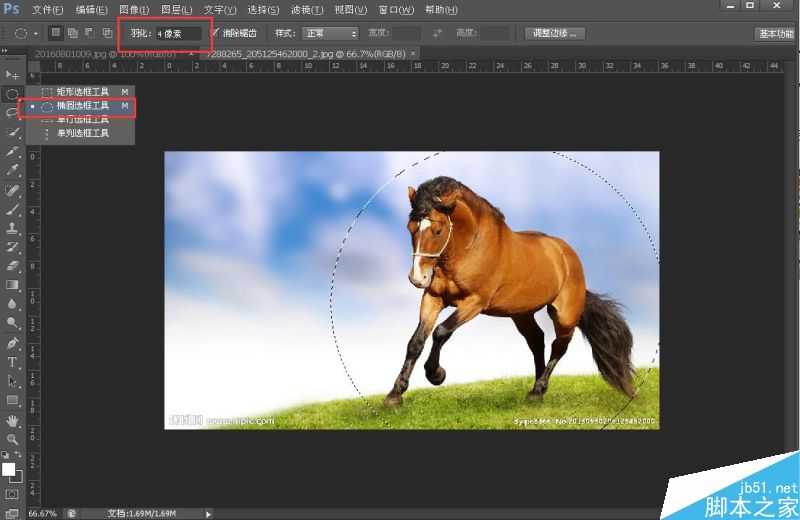Select the Clone Stamp tool
800x520 pixels.
click(12, 228)
